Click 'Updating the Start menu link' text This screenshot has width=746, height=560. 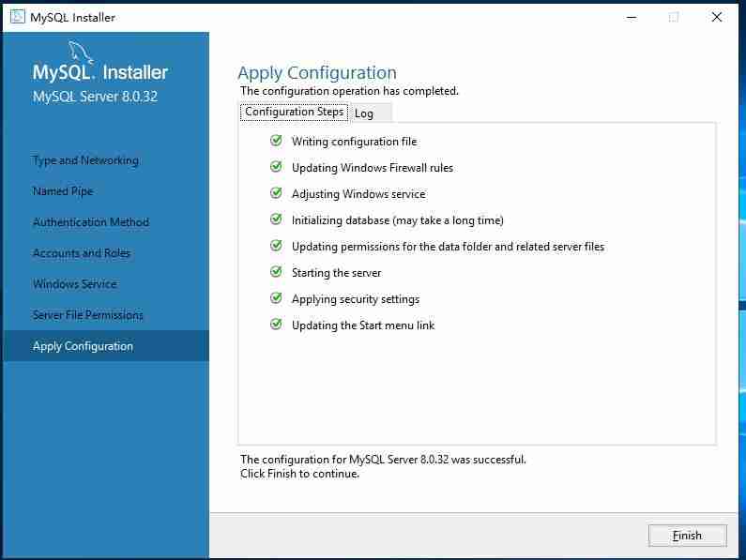click(x=363, y=325)
